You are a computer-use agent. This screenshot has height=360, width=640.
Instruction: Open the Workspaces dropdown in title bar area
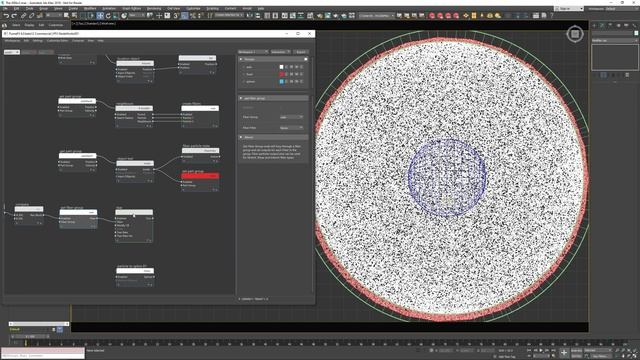point(621,9)
